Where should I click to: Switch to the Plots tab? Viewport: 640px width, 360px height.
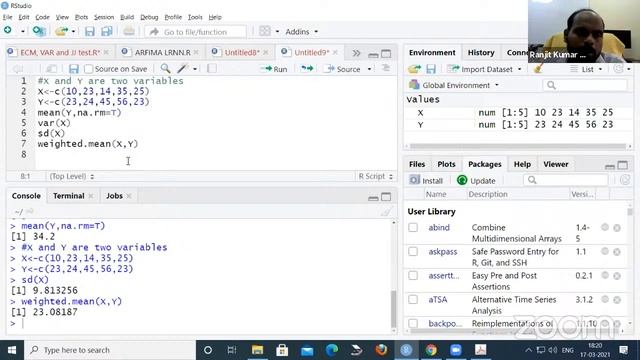coord(446,164)
